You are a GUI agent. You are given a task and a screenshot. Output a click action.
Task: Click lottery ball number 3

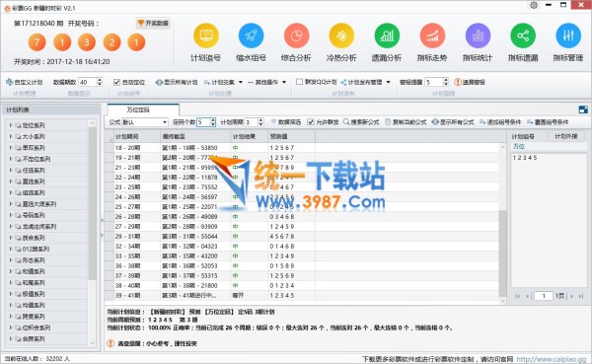coord(87,42)
